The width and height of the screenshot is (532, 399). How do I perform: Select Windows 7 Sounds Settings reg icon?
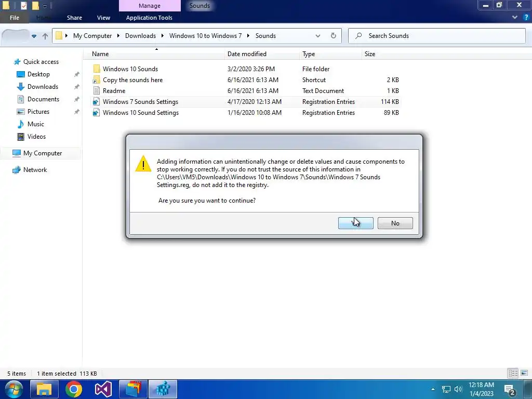pyautogui.click(x=96, y=102)
